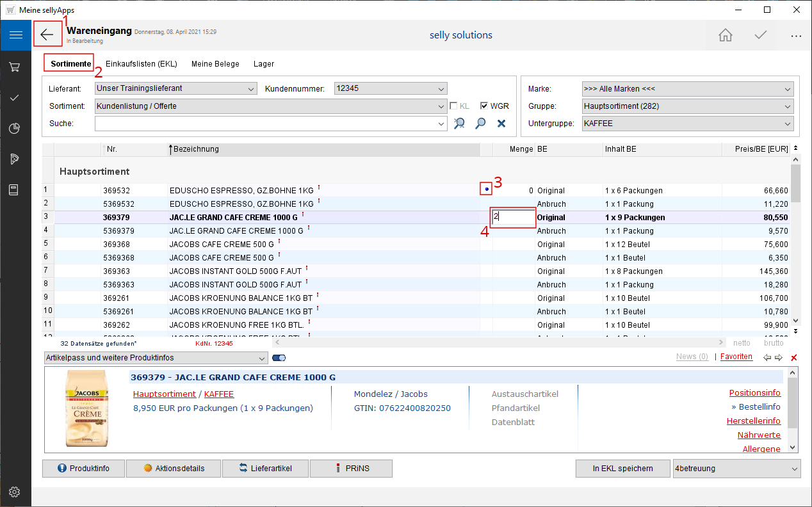Open the hamburger menu
The height and width of the screenshot is (507, 812).
point(15,35)
